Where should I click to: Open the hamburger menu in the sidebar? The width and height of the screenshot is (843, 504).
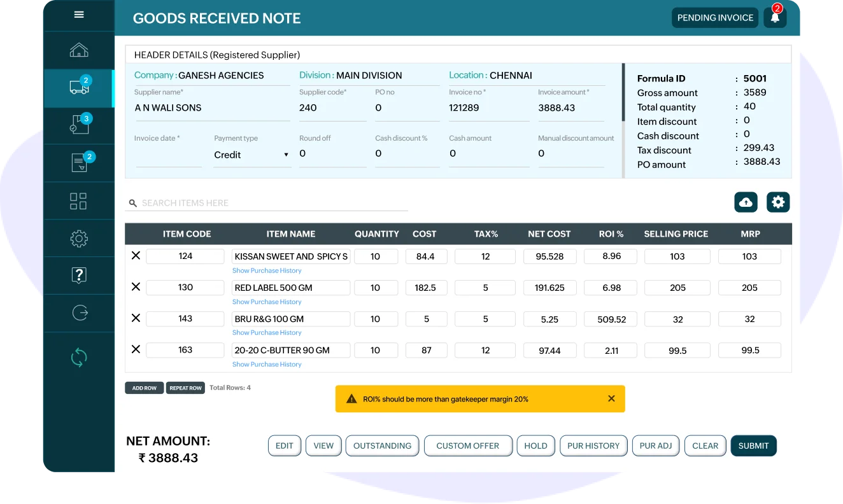[79, 15]
